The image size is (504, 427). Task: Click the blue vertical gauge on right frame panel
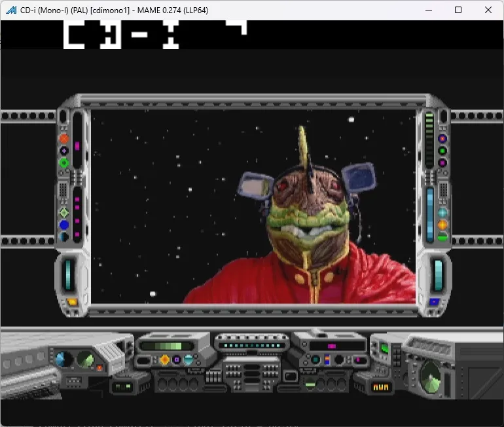click(x=430, y=215)
